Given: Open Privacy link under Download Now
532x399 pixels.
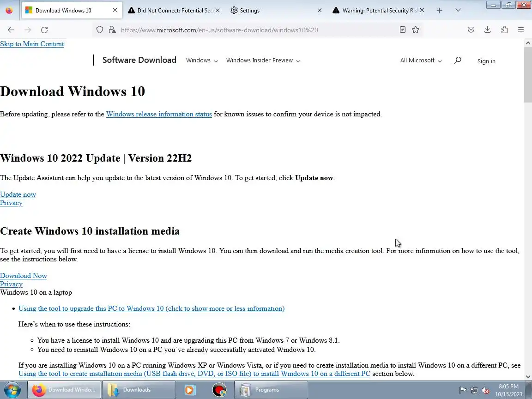Looking at the screenshot, I should coord(11,284).
